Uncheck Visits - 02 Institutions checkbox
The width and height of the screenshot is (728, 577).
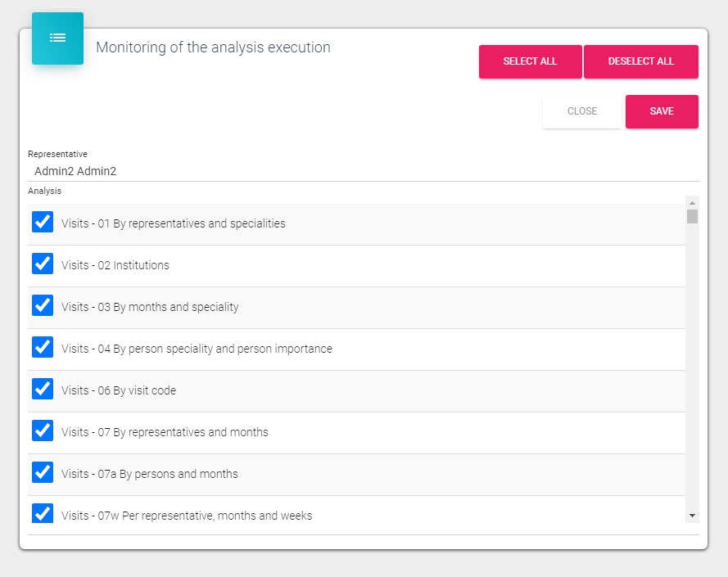point(43,264)
